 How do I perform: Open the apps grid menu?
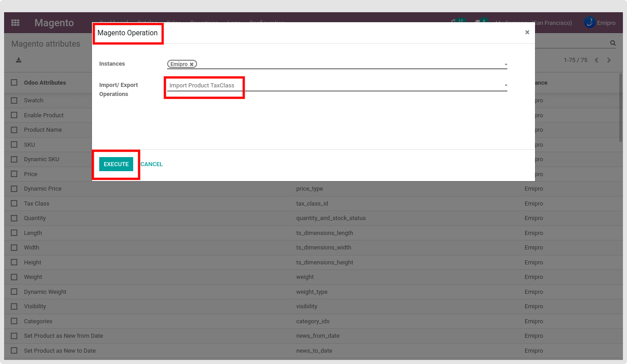pyautogui.click(x=15, y=23)
